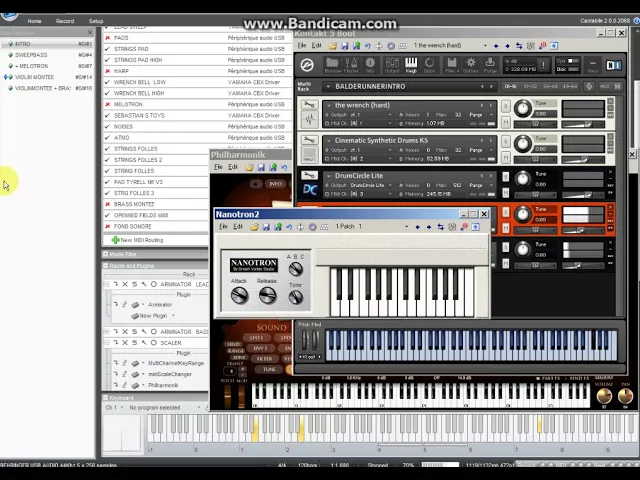640x480 pixels.
Task: Open wrench edit mode for 'the wrench (hard)'
Action: tap(309, 104)
